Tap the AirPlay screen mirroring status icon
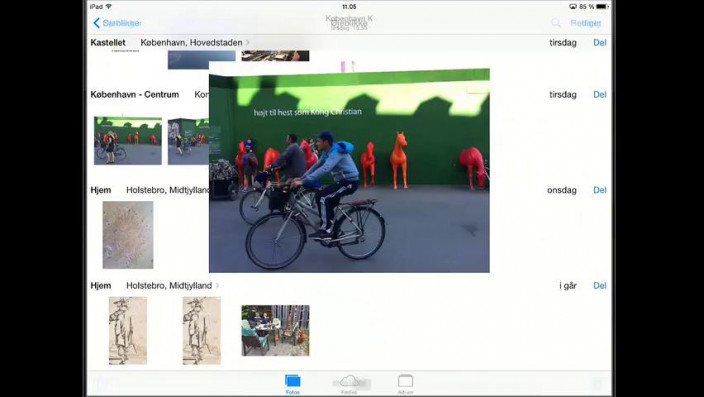The width and height of the screenshot is (704, 397). point(572,6)
